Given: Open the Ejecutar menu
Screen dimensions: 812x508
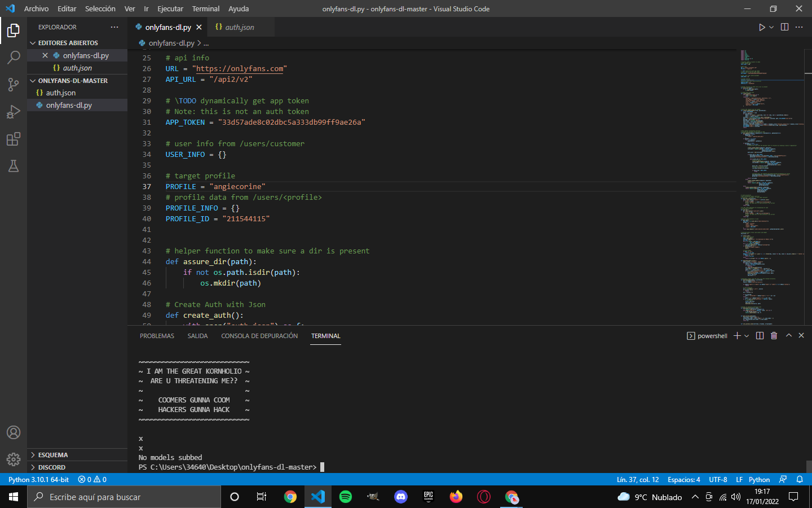Looking at the screenshot, I should point(170,8).
